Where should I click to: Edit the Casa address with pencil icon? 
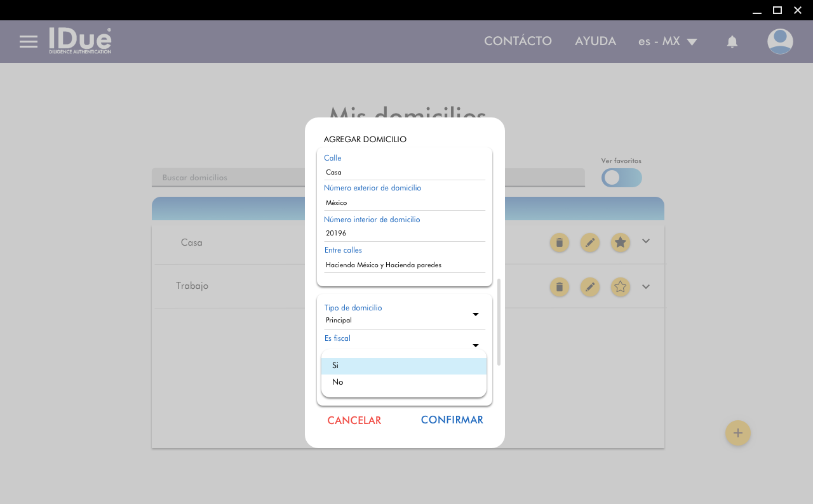pyautogui.click(x=590, y=242)
